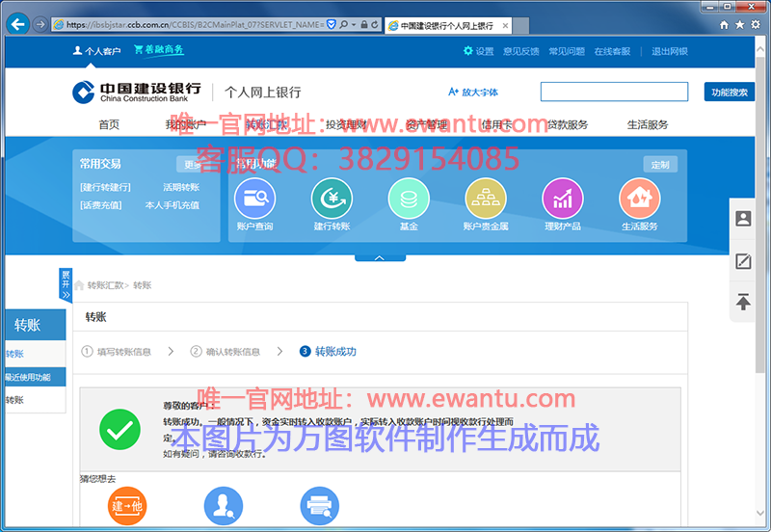The width and height of the screenshot is (771, 532).
Task: Open the profile icon in right sidebar
Action: [x=743, y=219]
